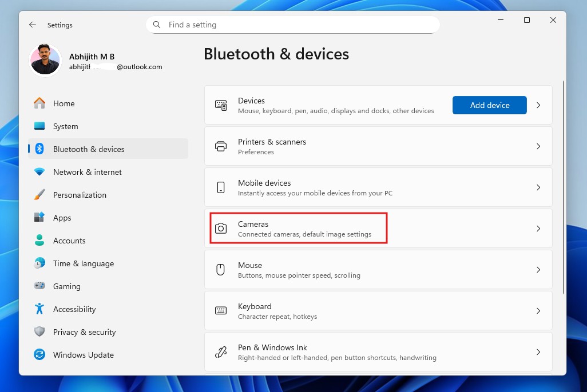Select the Windows Update icon
Image resolution: width=587 pixels, height=392 pixels.
tap(39, 354)
